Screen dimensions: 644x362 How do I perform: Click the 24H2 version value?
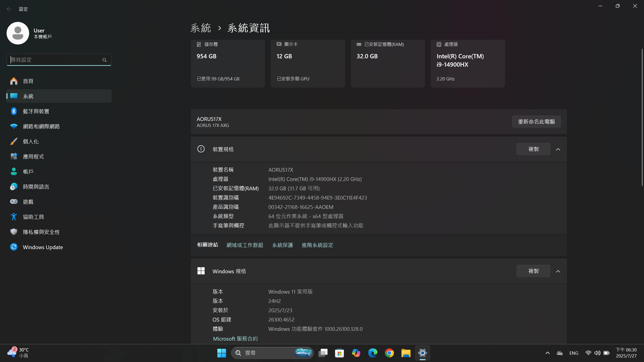pos(274,301)
